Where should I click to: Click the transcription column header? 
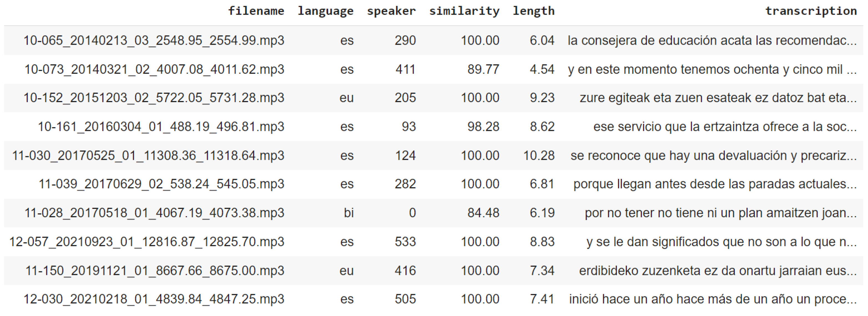pos(811,11)
